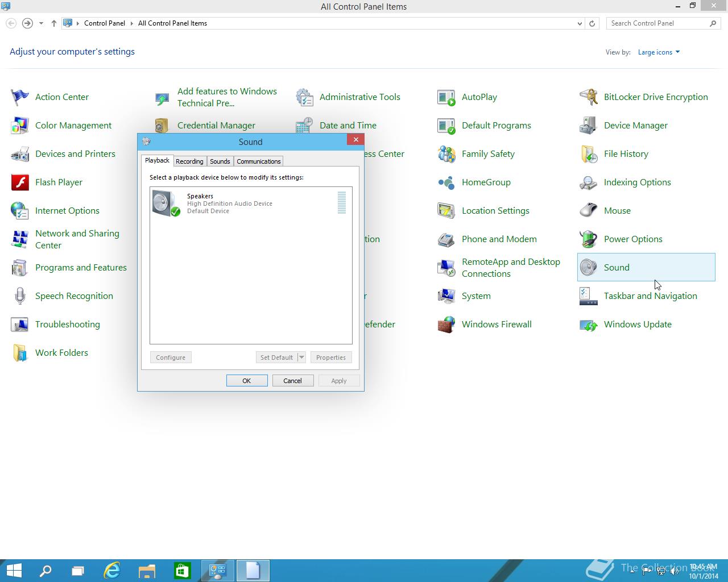Open the Windows Update icon
Screen dimensions: 728x582
589,325
